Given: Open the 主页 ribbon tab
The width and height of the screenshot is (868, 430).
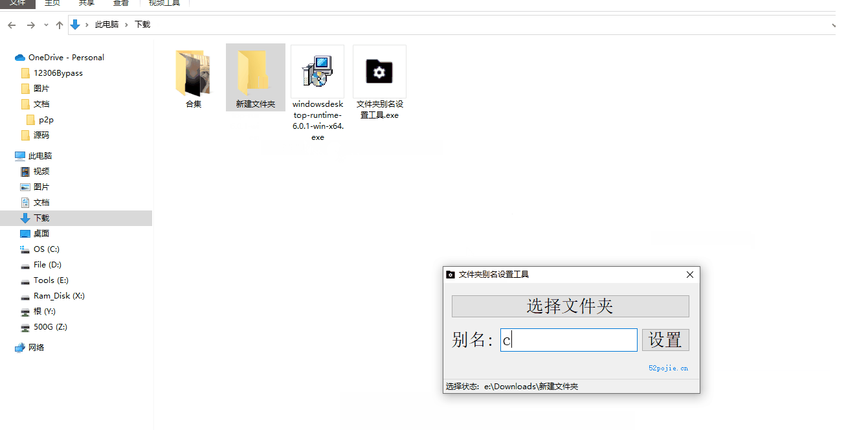Looking at the screenshot, I should (x=52, y=3).
